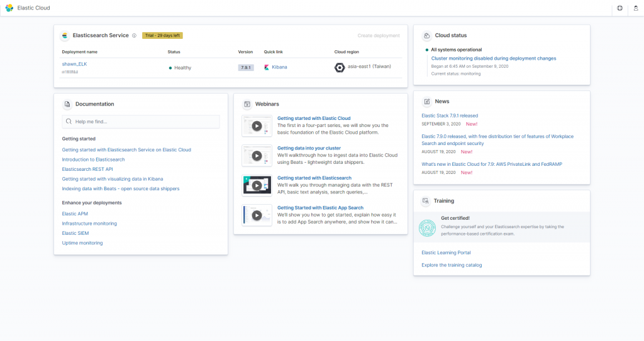Open Getting started with Elastic Cloud webinar title
Screen dimensions: 644x341
click(314, 118)
